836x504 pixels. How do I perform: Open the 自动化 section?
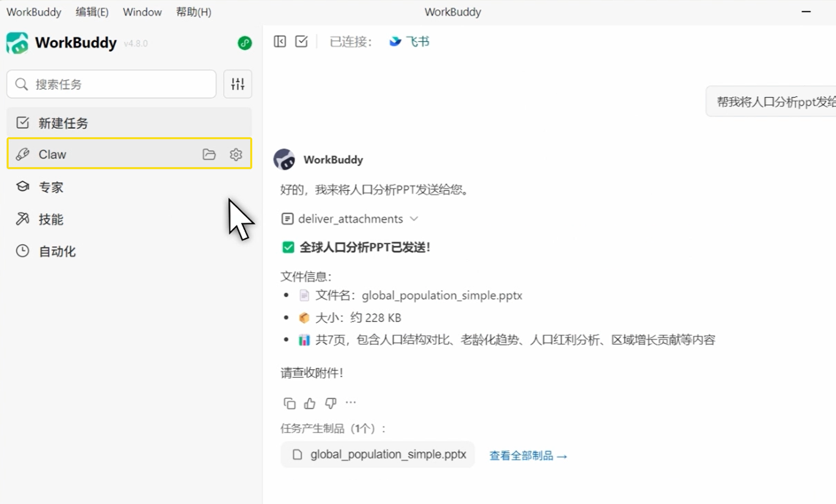click(x=57, y=251)
